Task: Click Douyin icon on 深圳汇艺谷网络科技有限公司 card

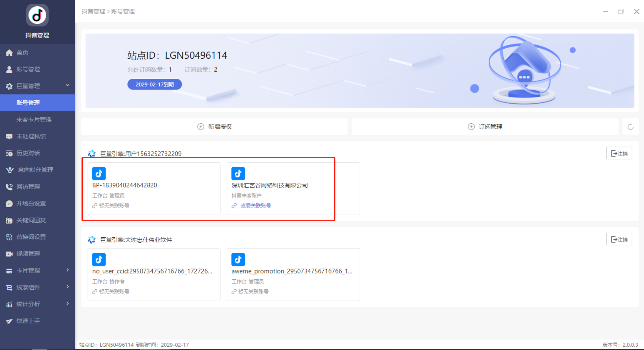Action: (x=238, y=174)
